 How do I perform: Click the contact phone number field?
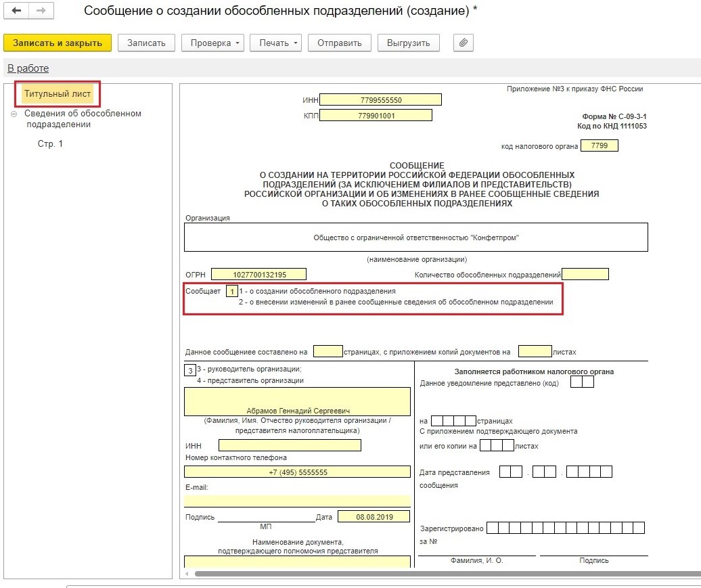pyautogui.click(x=298, y=472)
